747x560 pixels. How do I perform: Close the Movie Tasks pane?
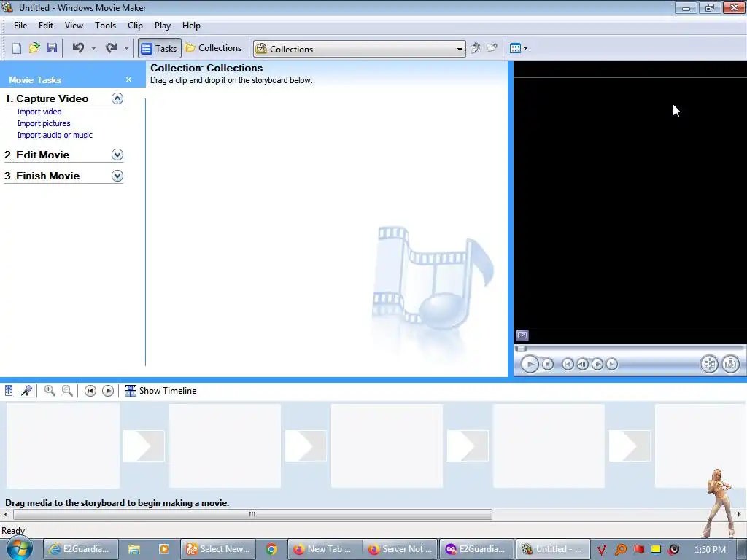coord(128,79)
